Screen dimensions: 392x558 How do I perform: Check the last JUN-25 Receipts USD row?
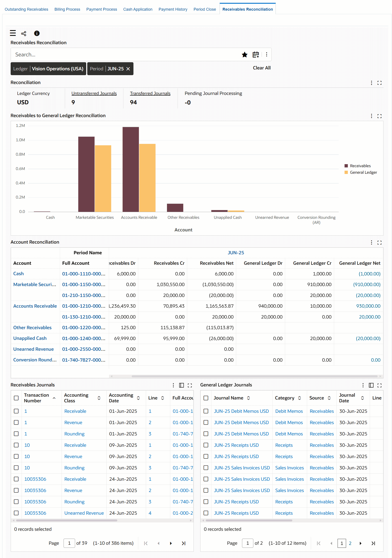click(x=206, y=513)
